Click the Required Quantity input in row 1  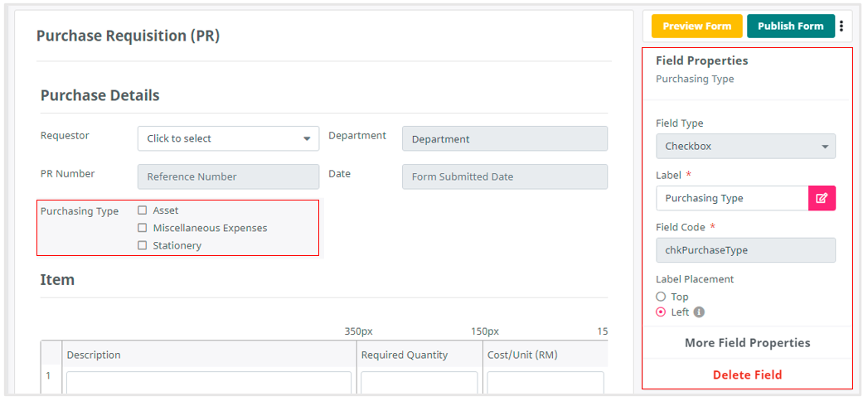click(419, 383)
